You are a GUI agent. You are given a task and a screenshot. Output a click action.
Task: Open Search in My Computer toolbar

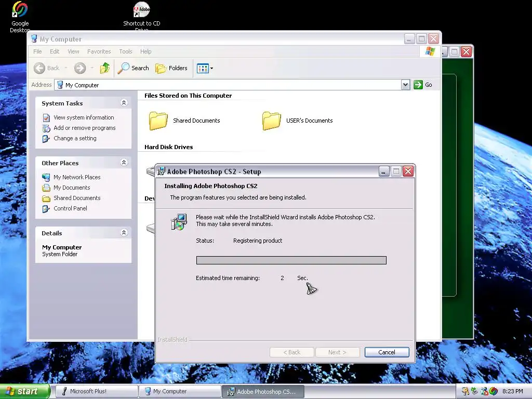coord(134,68)
